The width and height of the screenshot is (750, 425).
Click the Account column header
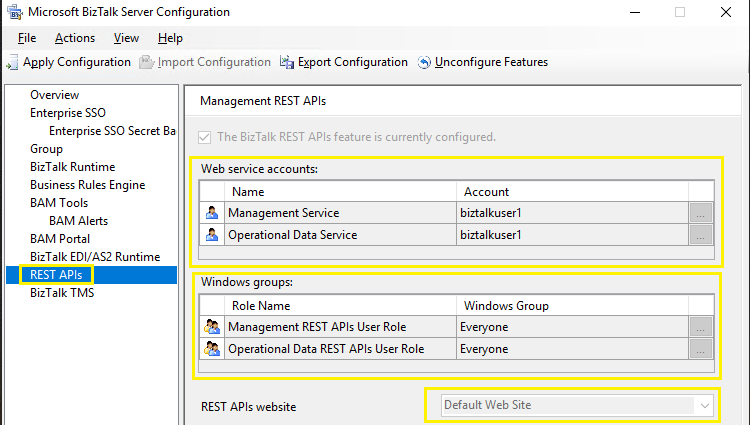pyautogui.click(x=486, y=192)
